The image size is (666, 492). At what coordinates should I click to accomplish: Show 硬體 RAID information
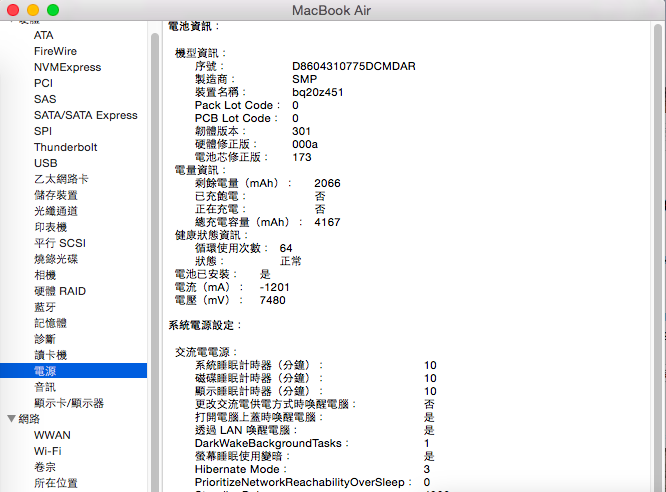click(x=60, y=291)
